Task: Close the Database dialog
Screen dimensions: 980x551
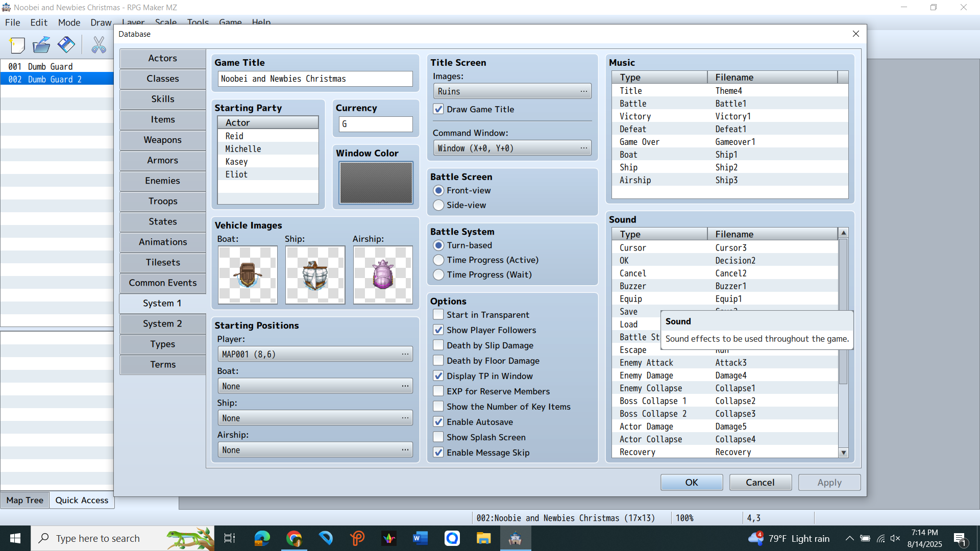Action: point(856,34)
